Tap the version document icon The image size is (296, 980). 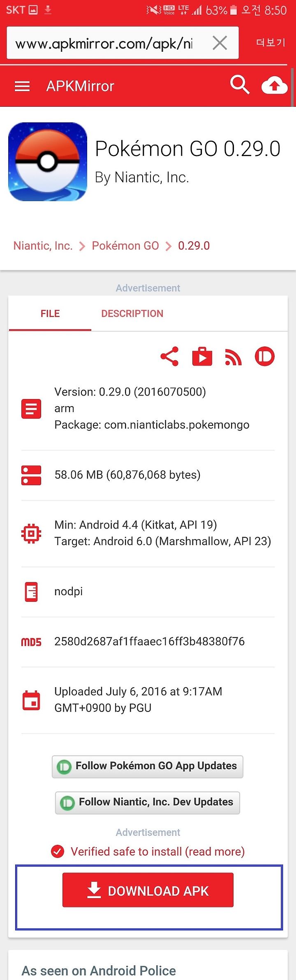(31, 409)
